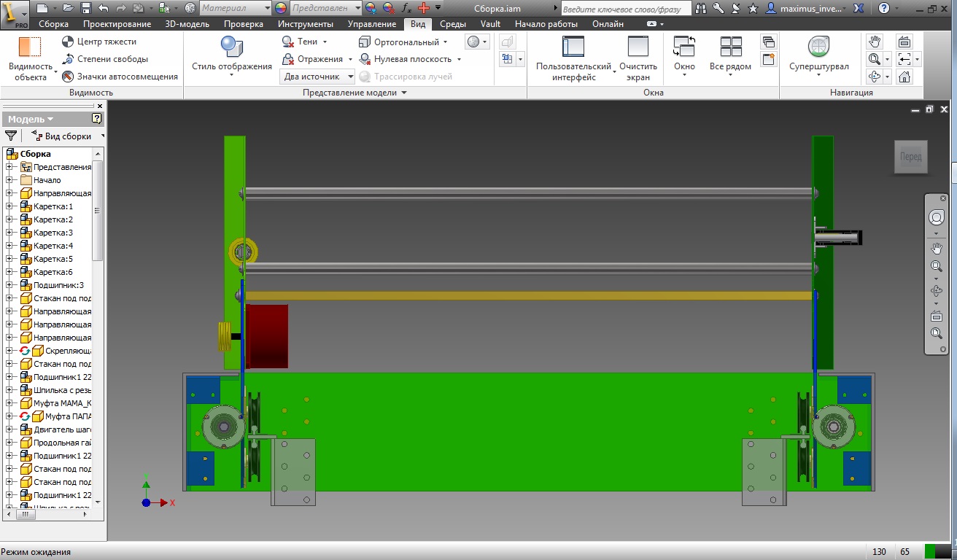Switch to the Инструменты ribbon tab
This screenshot has width=957, height=560.
tap(304, 24)
